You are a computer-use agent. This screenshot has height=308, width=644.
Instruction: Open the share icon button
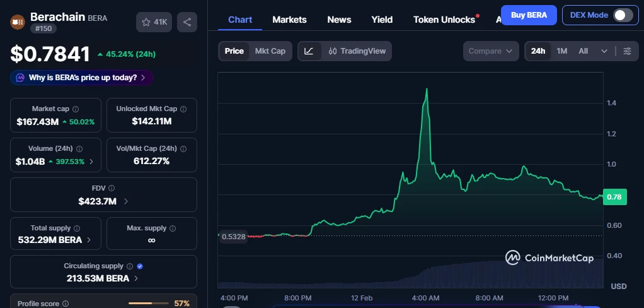[x=187, y=22]
